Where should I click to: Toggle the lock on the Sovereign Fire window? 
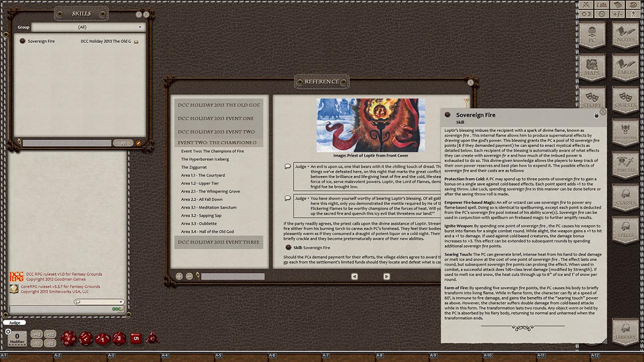pyautogui.click(x=597, y=115)
